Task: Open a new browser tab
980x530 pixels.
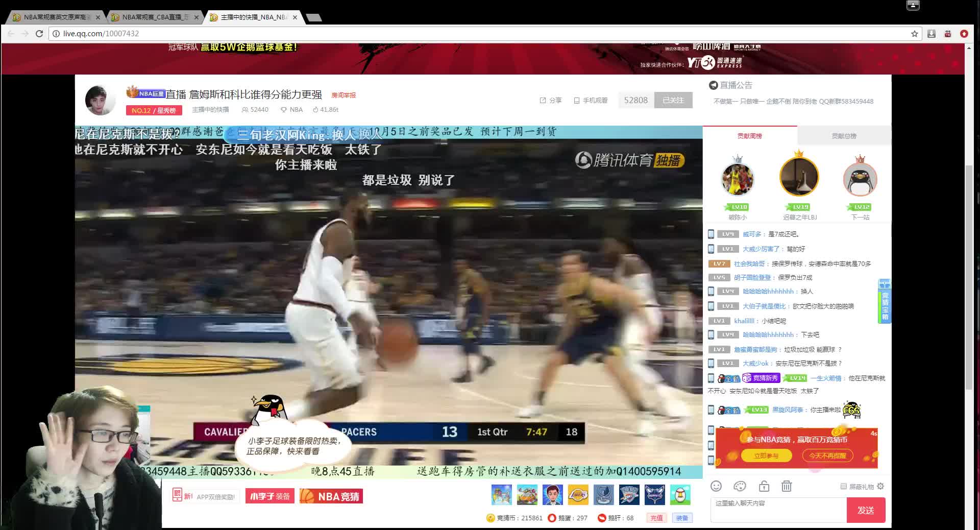Action: coord(313,18)
